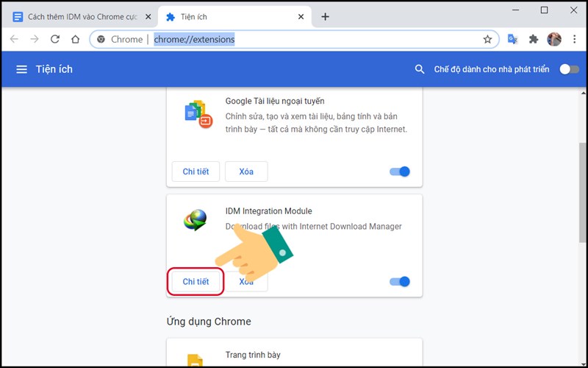Click the Chrome site info icon in address bar
The width and height of the screenshot is (588, 368).
click(101, 39)
